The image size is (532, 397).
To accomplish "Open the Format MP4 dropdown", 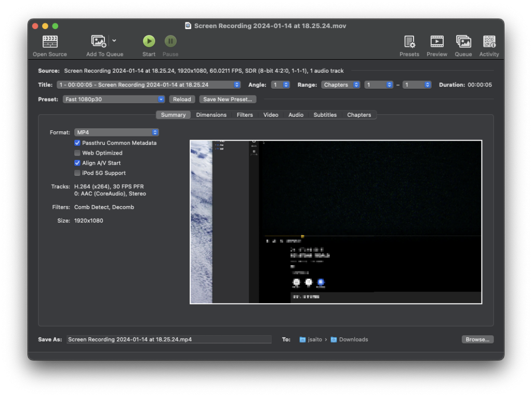I will pyautogui.click(x=116, y=132).
